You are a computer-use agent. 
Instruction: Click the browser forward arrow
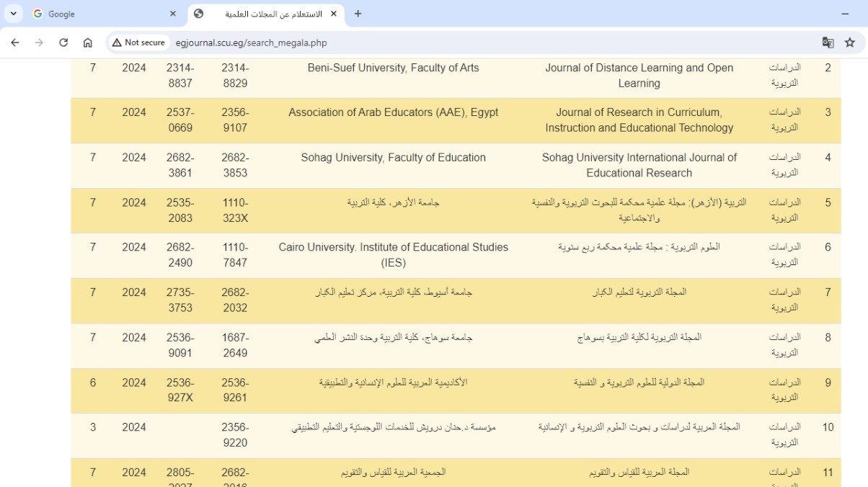pos(39,43)
